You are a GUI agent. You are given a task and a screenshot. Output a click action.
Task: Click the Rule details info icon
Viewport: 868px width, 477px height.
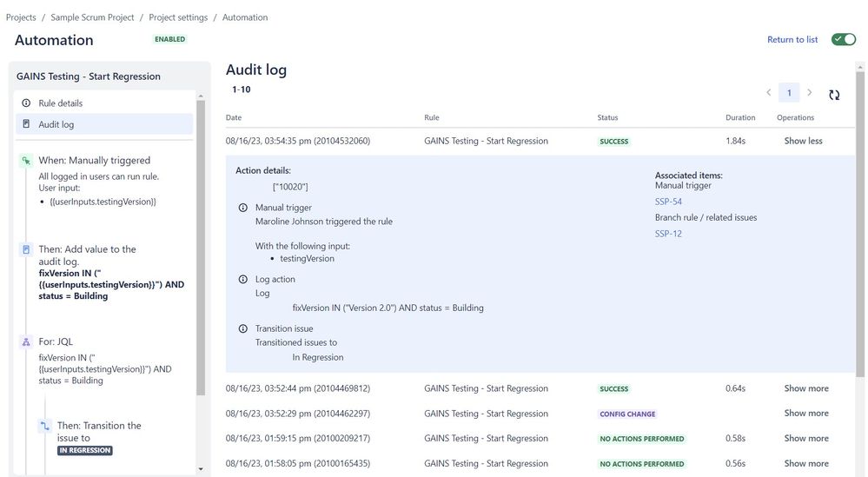coord(26,103)
